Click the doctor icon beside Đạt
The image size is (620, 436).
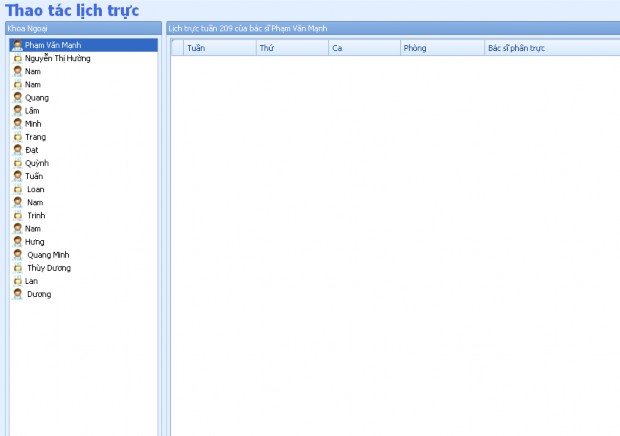coord(18,150)
